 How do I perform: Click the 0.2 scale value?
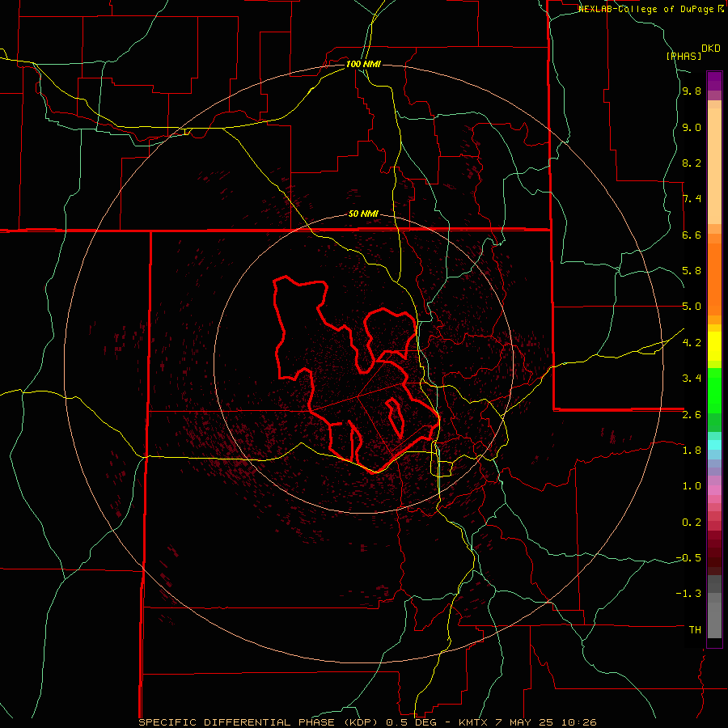click(692, 523)
